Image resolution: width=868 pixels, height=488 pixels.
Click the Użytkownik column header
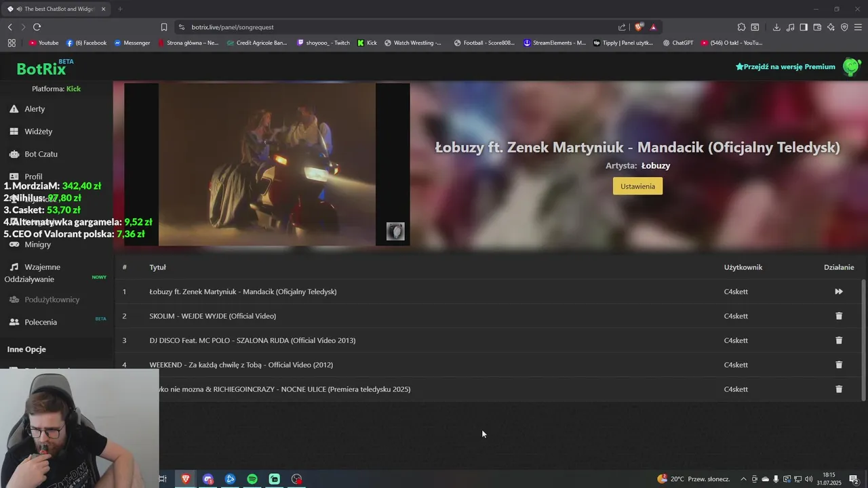[x=743, y=267]
